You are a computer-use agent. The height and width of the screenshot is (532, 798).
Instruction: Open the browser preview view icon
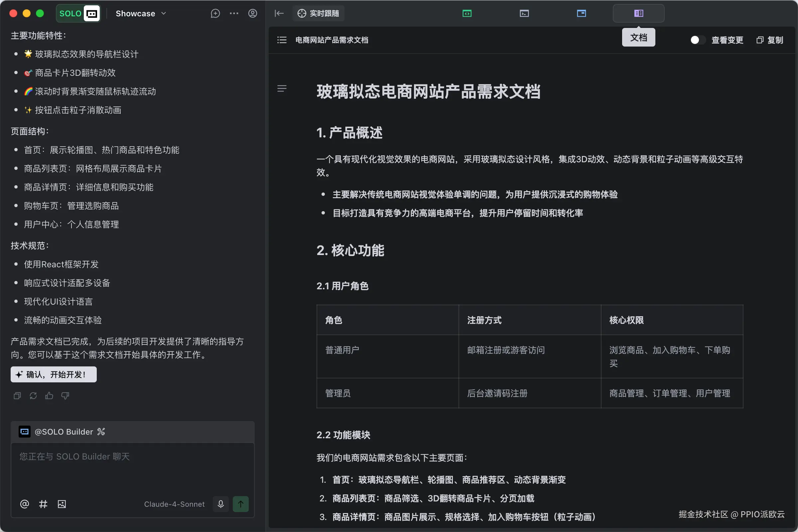coord(581,14)
